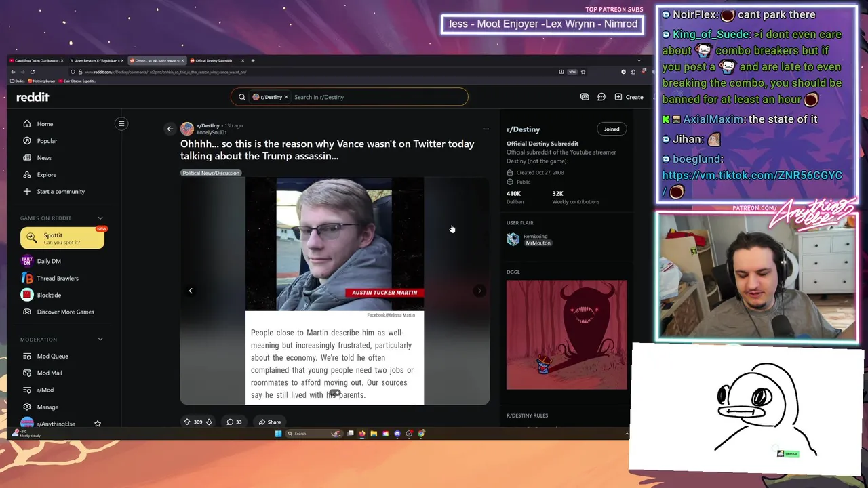Reload the page
868x488 pixels.
click(x=32, y=72)
